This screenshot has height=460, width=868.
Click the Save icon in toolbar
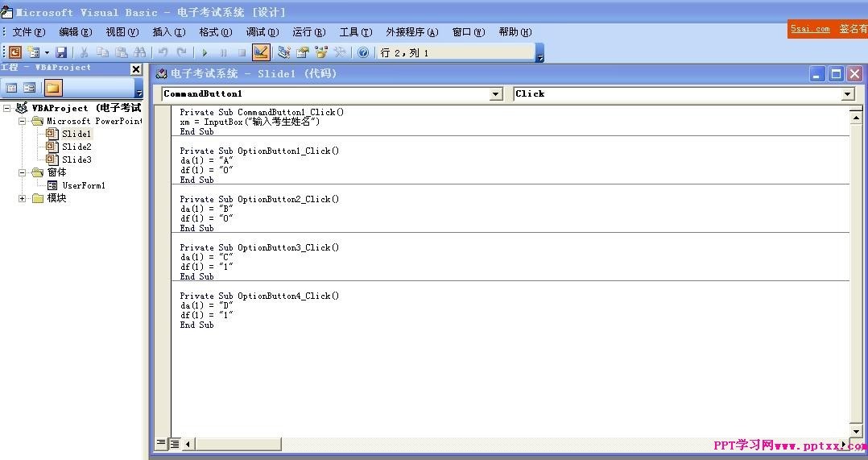coord(61,52)
